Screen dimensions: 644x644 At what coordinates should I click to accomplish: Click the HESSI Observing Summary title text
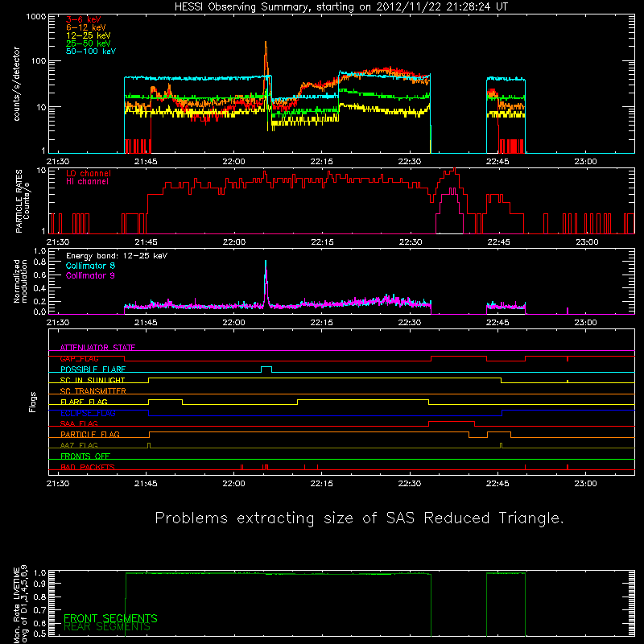[341, 7]
